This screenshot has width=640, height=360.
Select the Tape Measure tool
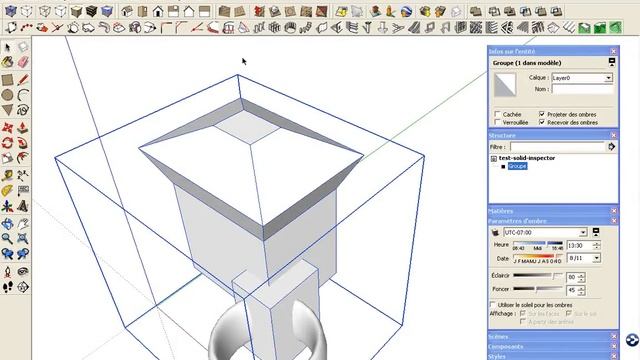[x=7, y=176]
